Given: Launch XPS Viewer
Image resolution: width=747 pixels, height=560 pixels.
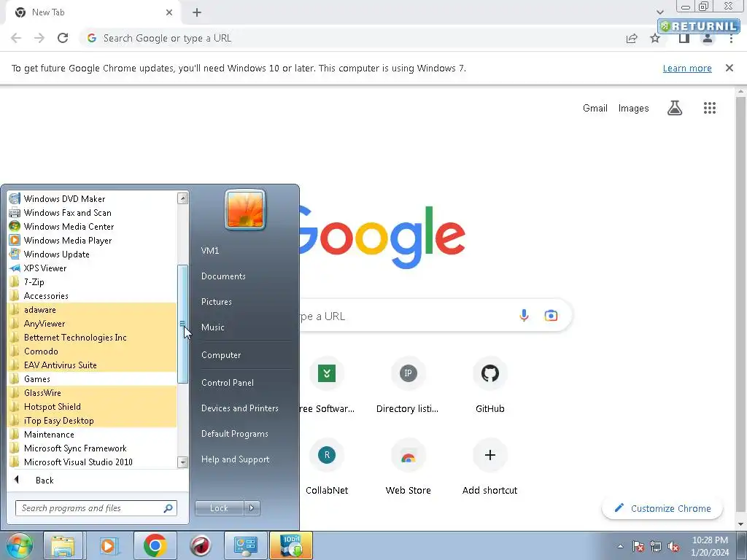Looking at the screenshot, I should pyautogui.click(x=92, y=268).
